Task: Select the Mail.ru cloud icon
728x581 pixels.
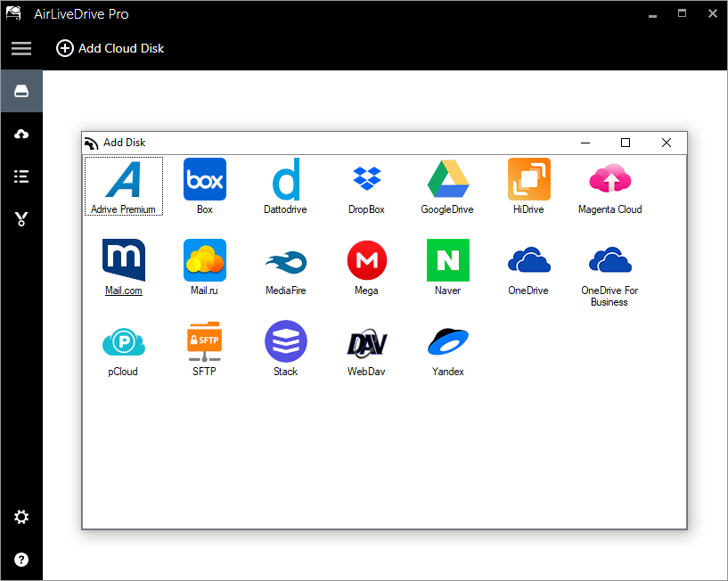Action: coord(205,267)
